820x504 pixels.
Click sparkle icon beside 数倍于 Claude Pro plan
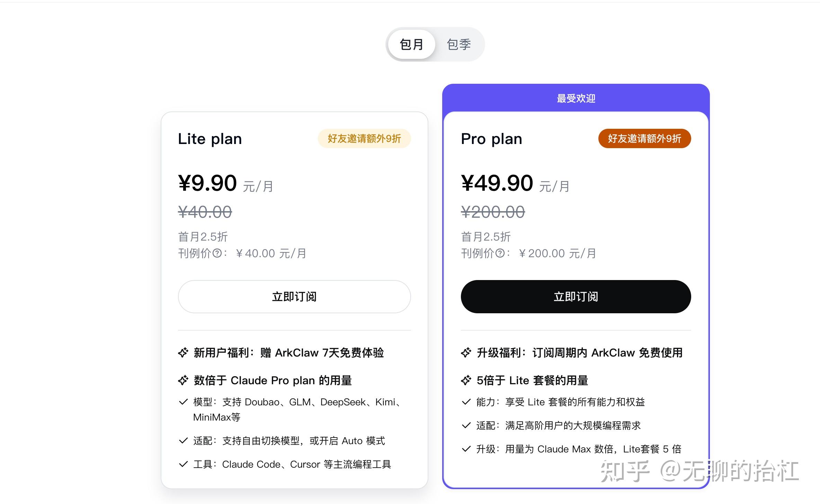point(183,380)
